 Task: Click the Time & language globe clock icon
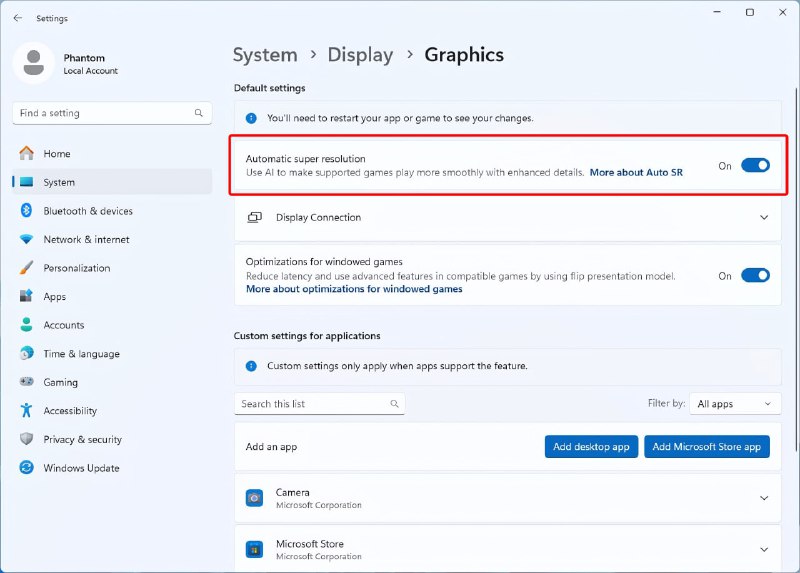(27, 353)
